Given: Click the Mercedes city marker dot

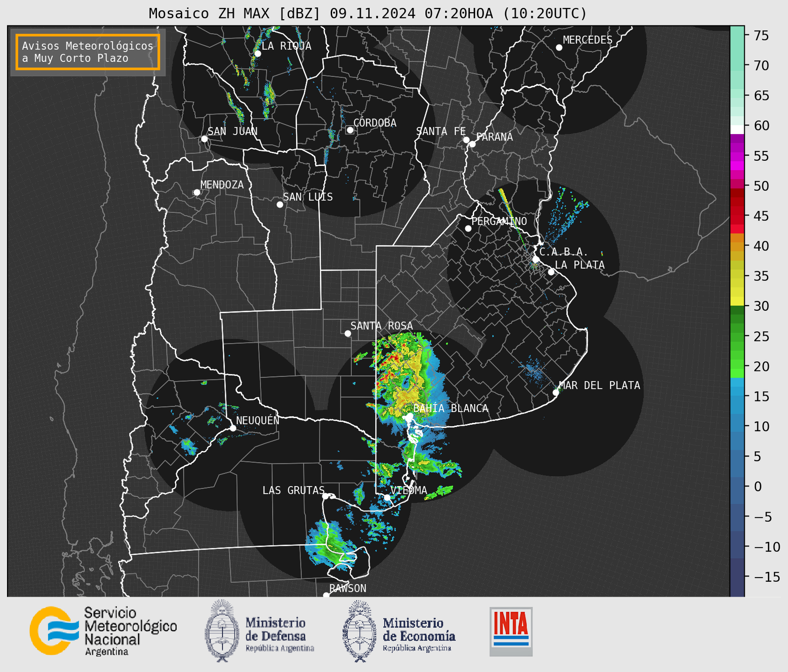Looking at the screenshot, I should [x=559, y=48].
